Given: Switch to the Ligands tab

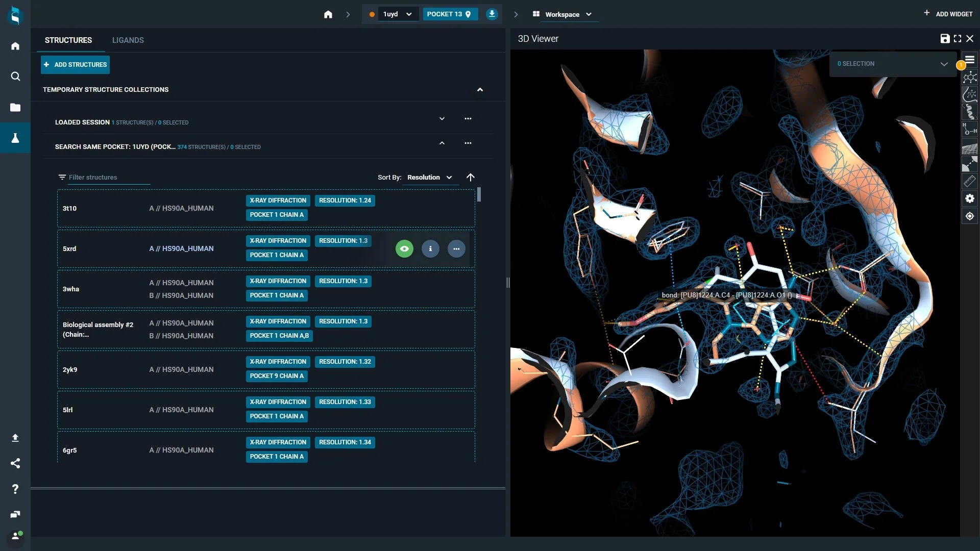Looking at the screenshot, I should (128, 40).
